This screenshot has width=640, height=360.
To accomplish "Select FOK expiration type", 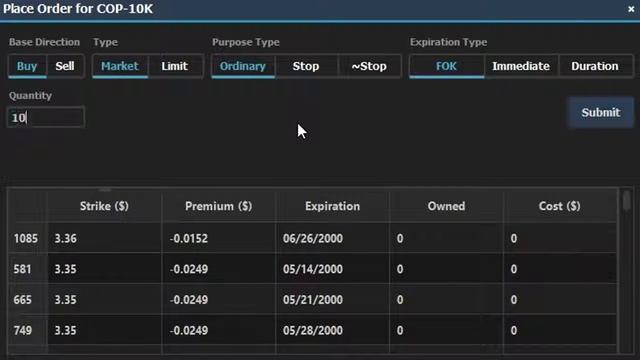I will point(447,66).
